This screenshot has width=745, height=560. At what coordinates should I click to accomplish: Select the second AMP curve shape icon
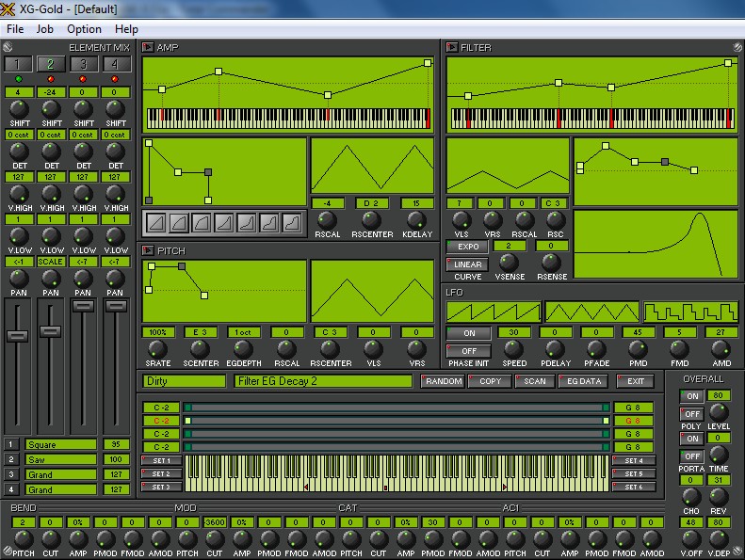pos(179,223)
